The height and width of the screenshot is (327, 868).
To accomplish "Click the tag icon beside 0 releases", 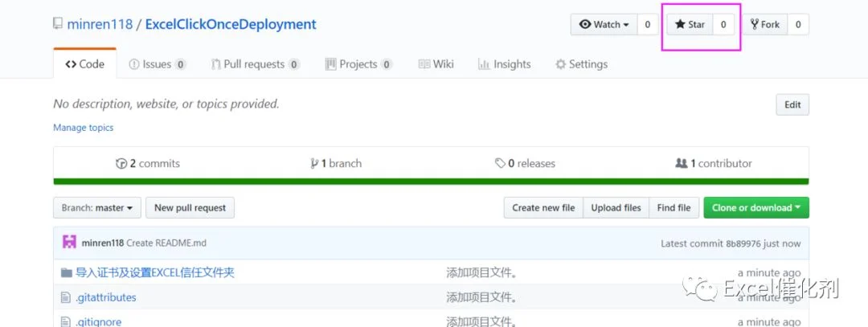I will [x=500, y=163].
